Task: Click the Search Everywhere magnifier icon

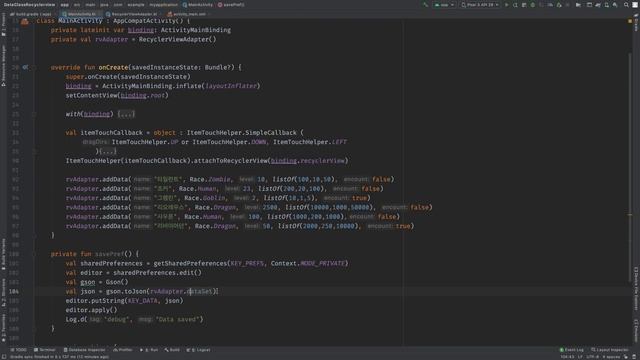Action: point(626,5)
